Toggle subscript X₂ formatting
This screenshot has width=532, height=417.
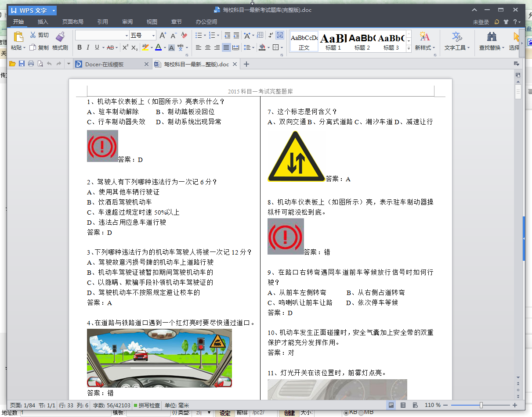tap(134, 47)
